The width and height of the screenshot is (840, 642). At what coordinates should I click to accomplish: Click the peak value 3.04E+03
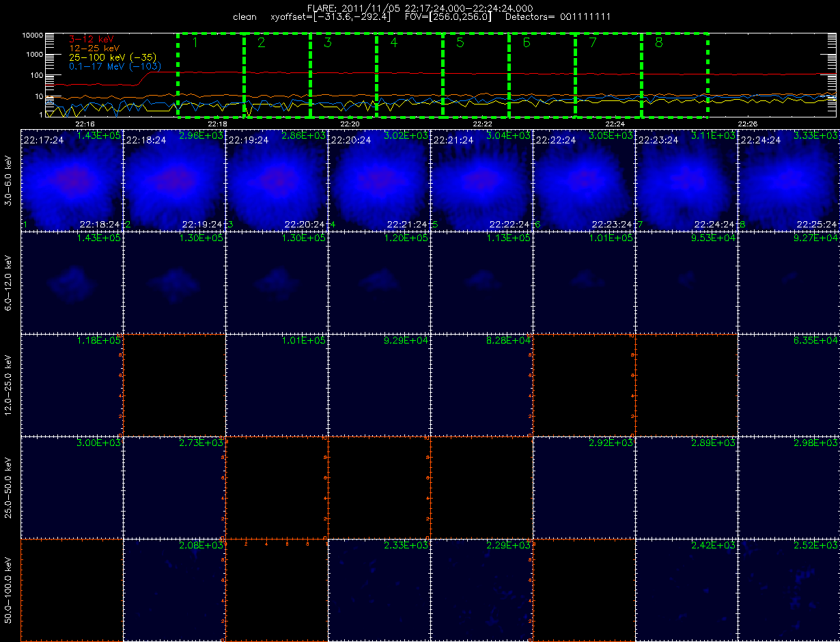pos(509,136)
